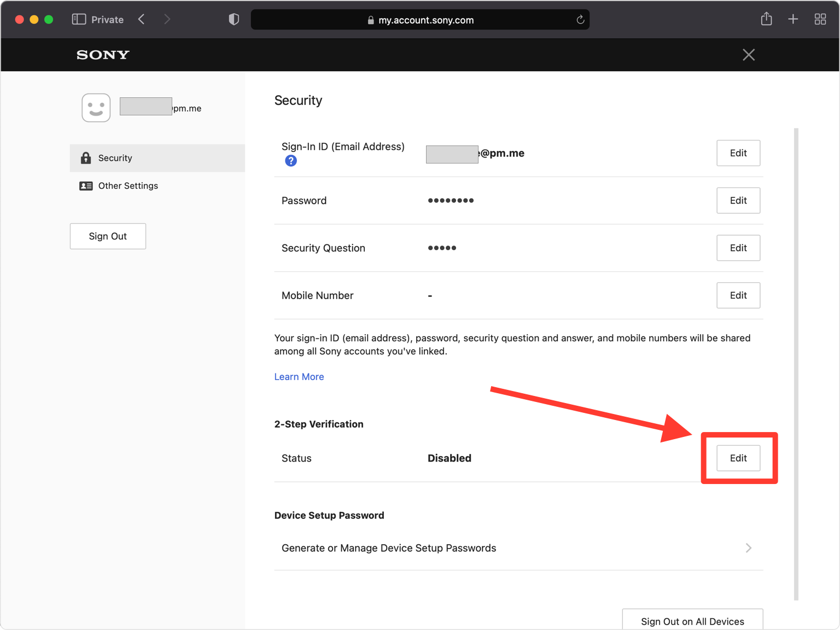Go back with the back arrow
Viewport: 840px width, 630px height.
click(x=142, y=20)
